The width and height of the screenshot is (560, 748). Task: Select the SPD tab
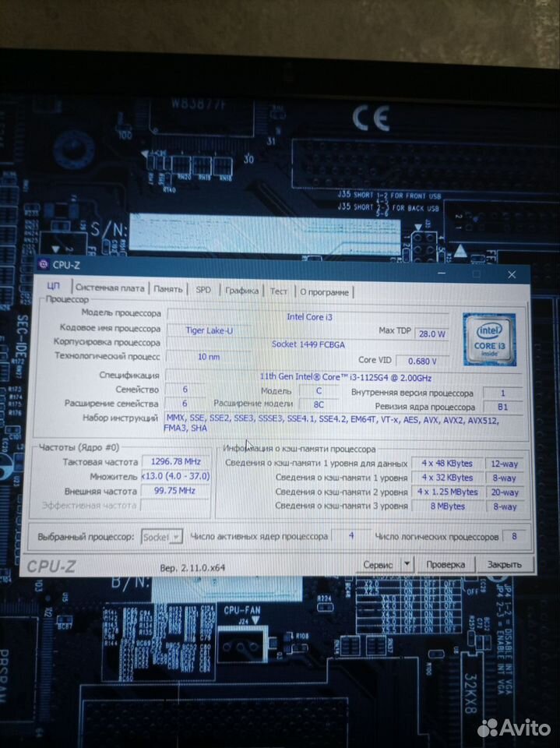click(203, 290)
